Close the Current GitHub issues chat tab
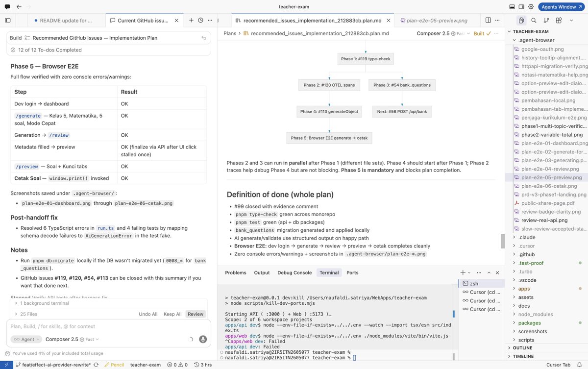This screenshot has width=588, height=369. (x=177, y=21)
